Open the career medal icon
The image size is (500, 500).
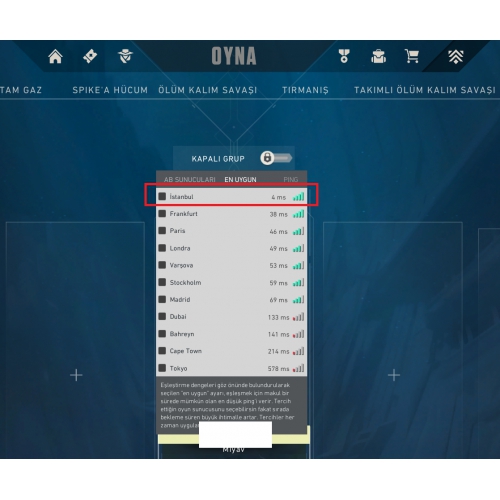point(344,56)
